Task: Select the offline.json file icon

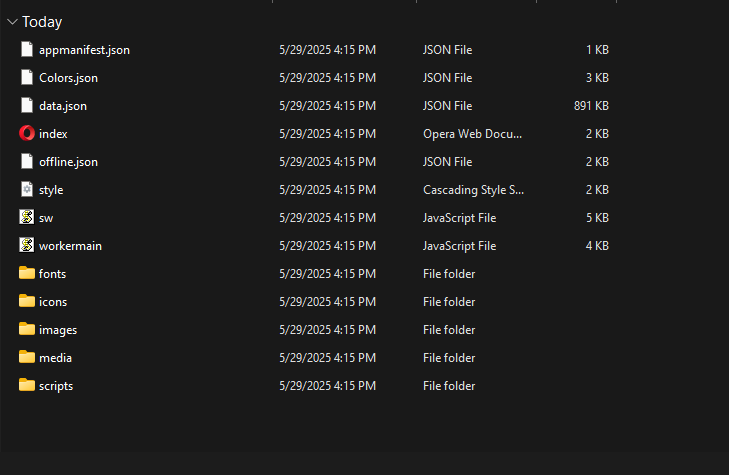Action: (x=27, y=161)
